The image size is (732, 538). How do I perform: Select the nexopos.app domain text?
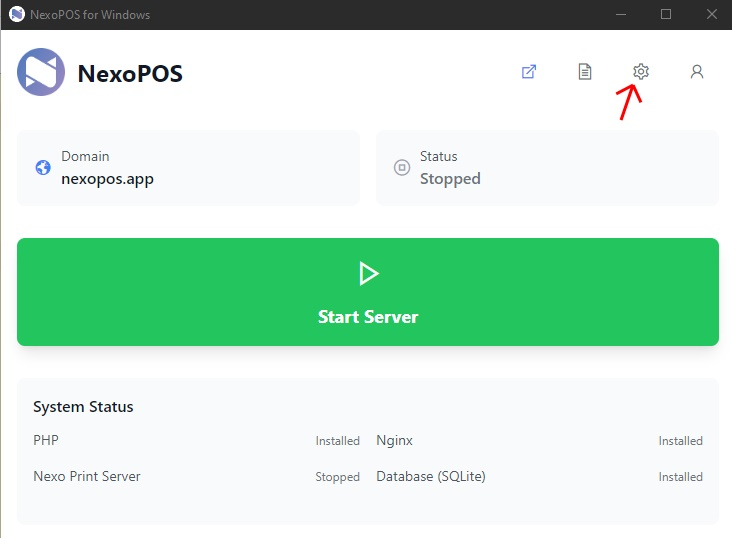(107, 179)
